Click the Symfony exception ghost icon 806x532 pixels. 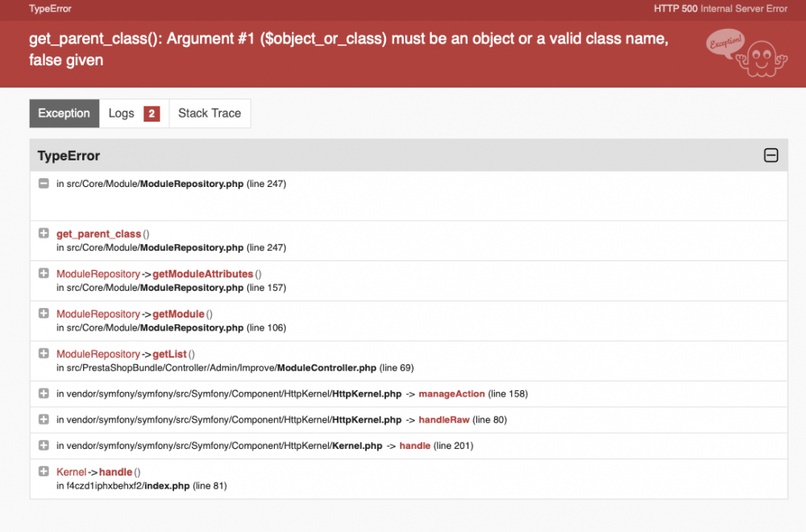point(746,53)
